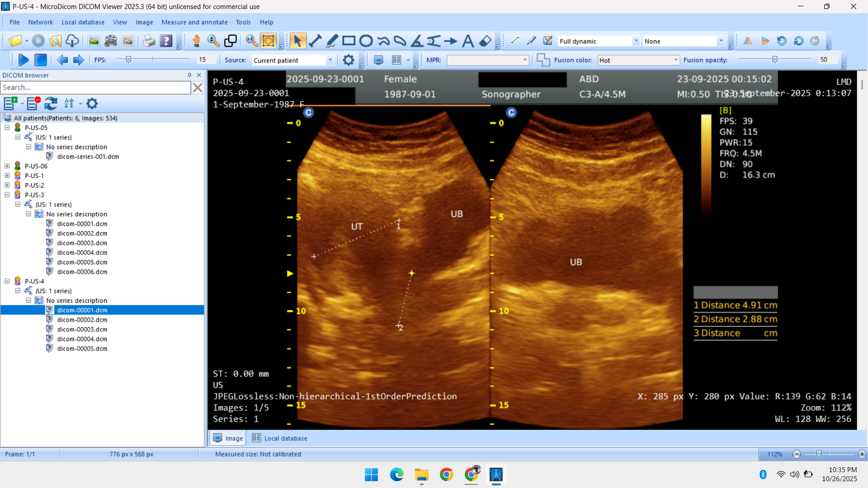The width and height of the screenshot is (868, 488).
Task: Toggle the Fit to window button
Action: point(269,41)
